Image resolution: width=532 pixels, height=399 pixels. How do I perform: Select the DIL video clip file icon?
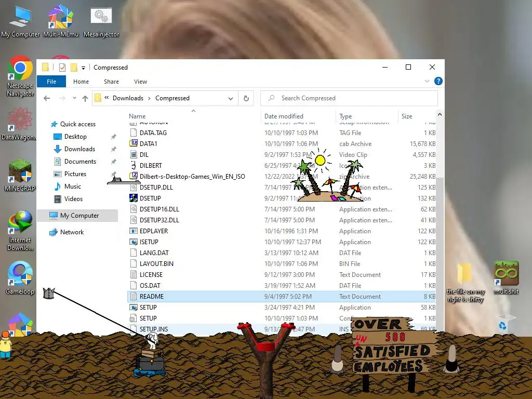[x=134, y=154]
